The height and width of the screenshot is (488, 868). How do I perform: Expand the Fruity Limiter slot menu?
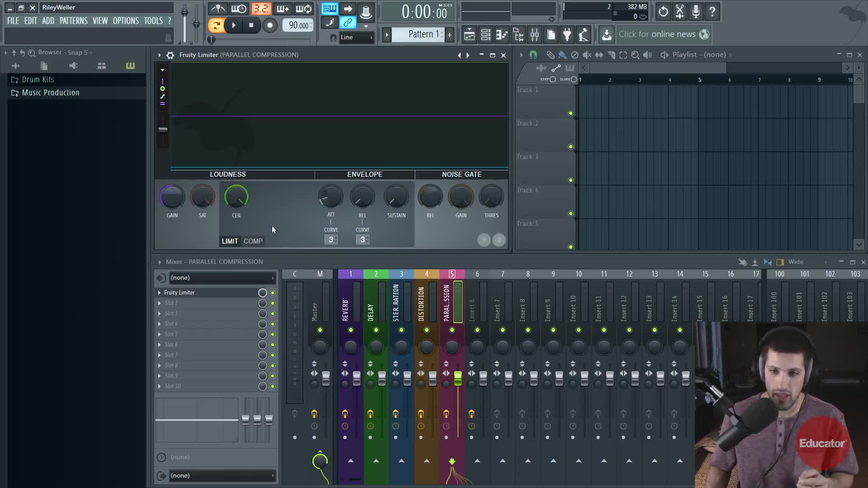[159, 293]
